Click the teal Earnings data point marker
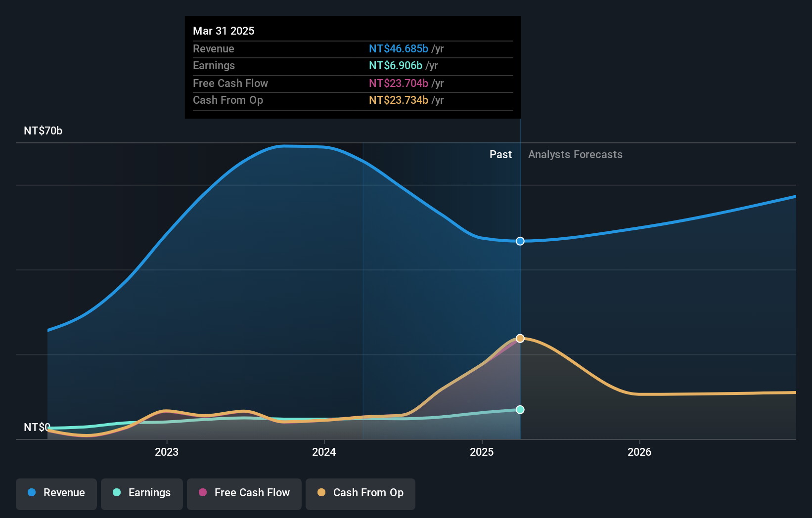812x518 pixels. (x=520, y=410)
